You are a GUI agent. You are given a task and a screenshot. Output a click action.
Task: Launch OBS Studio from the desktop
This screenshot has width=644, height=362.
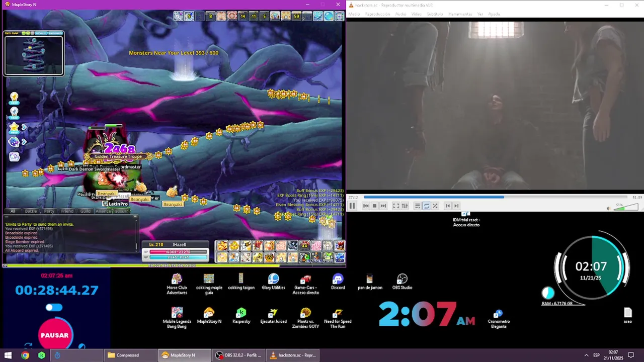click(402, 282)
